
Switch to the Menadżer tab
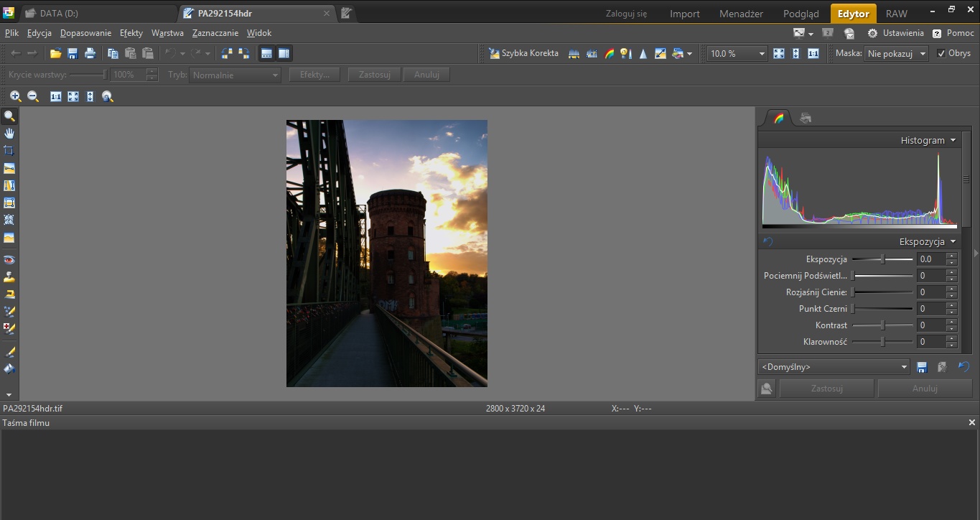(x=742, y=14)
